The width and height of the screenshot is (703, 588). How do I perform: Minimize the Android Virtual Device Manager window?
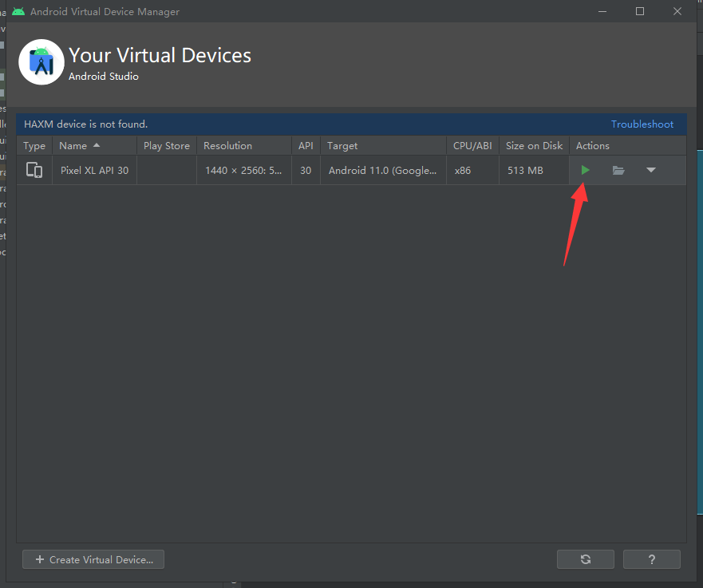(x=602, y=11)
